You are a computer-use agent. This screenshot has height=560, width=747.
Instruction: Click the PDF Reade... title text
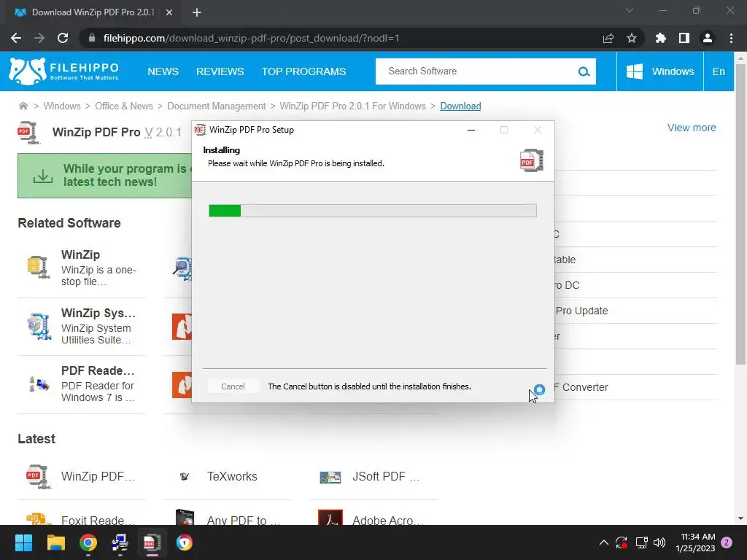point(98,370)
